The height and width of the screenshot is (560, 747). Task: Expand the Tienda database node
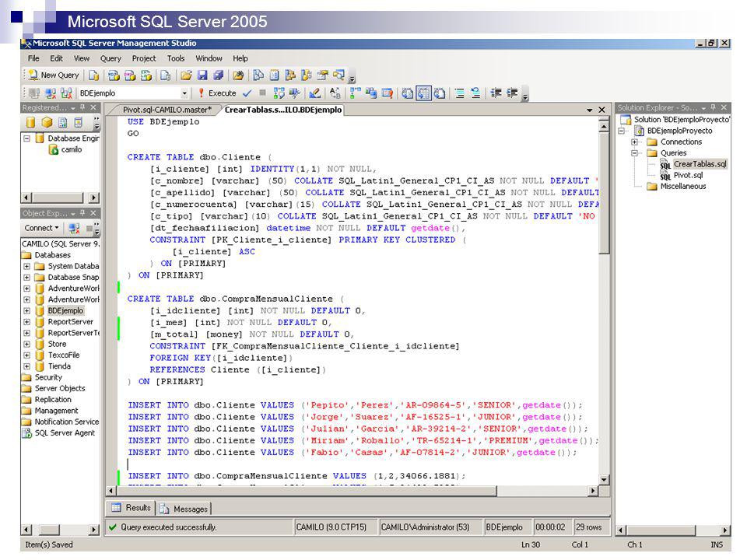(27, 366)
